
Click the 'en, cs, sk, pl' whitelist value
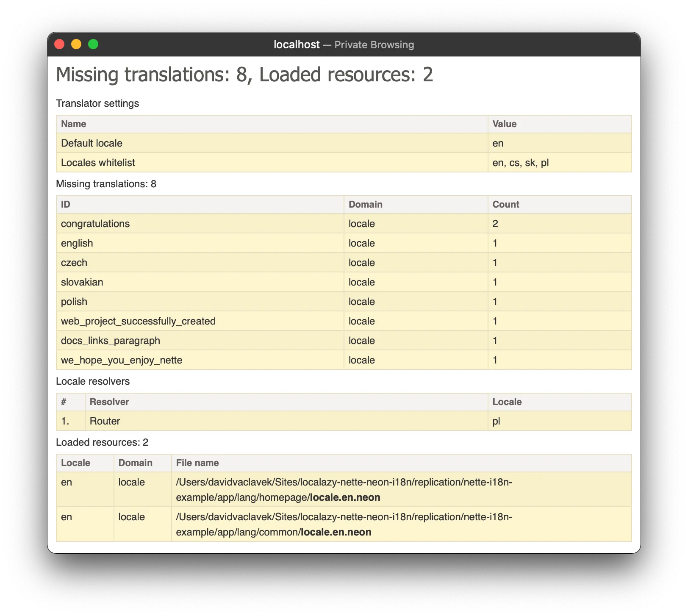(x=520, y=163)
